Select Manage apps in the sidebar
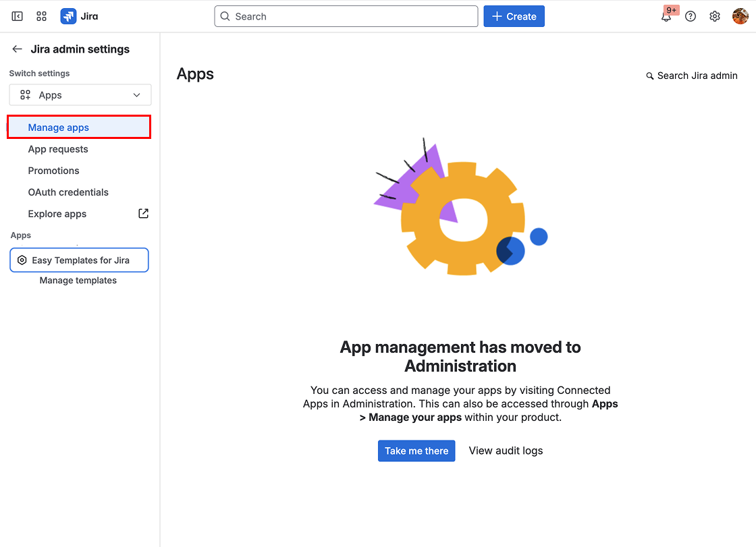Screen dimensions: 756x547 pyautogui.click(x=58, y=127)
